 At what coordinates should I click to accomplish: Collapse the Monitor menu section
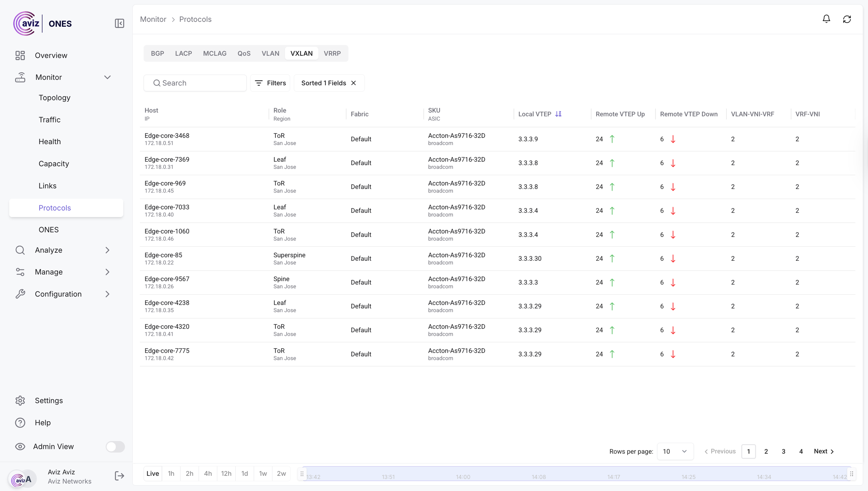click(x=107, y=77)
